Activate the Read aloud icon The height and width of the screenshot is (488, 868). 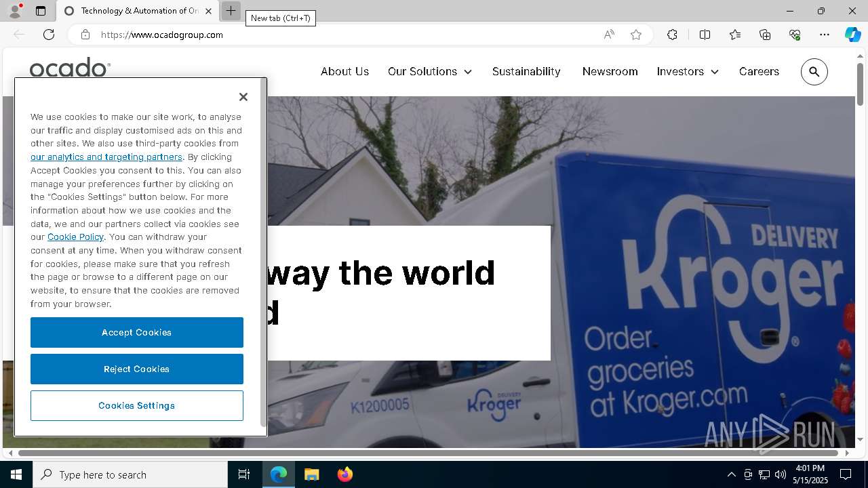pyautogui.click(x=609, y=35)
